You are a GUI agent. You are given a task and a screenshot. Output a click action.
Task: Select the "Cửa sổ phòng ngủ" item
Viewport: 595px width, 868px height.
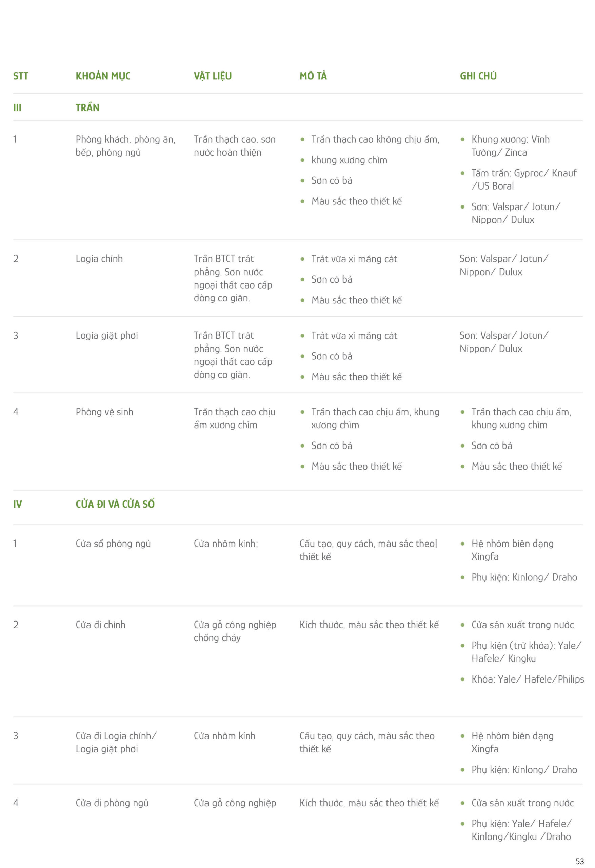(x=113, y=544)
